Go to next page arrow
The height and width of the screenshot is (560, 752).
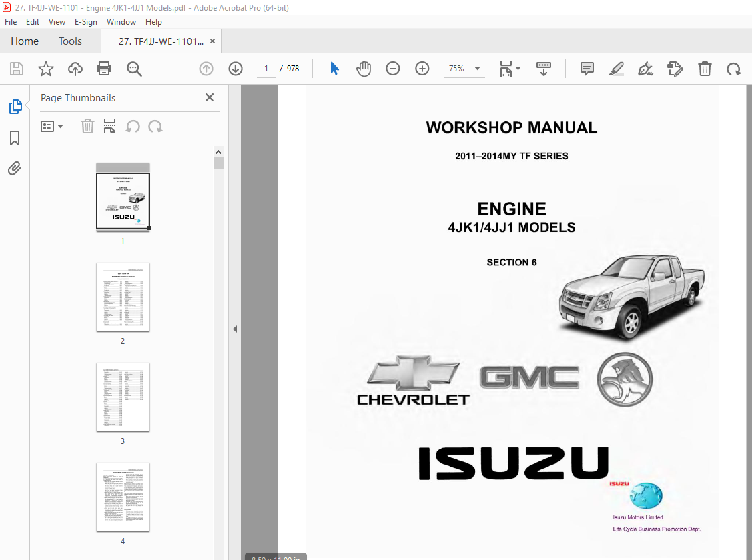236,69
